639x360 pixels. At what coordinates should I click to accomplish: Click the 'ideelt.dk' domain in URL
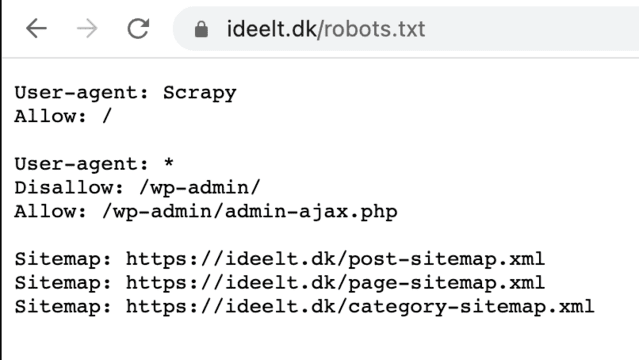[271, 29]
